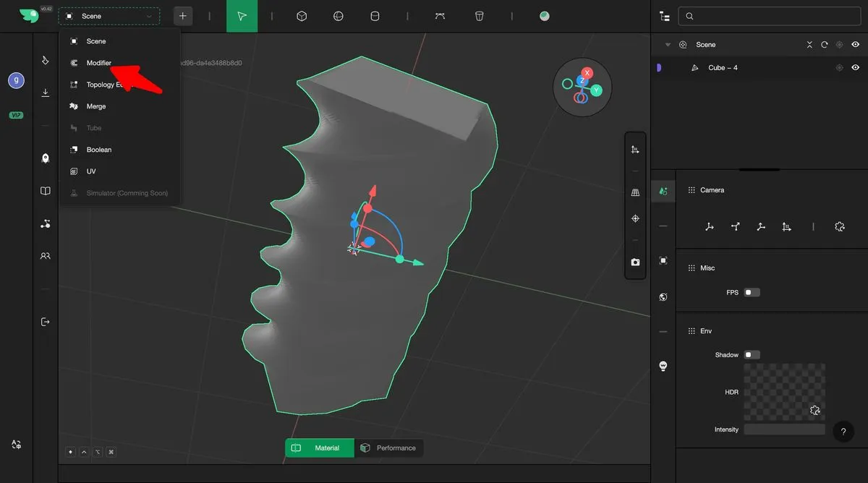Enable the Shadow toggle
The width and height of the screenshot is (868, 483).
pyautogui.click(x=752, y=355)
